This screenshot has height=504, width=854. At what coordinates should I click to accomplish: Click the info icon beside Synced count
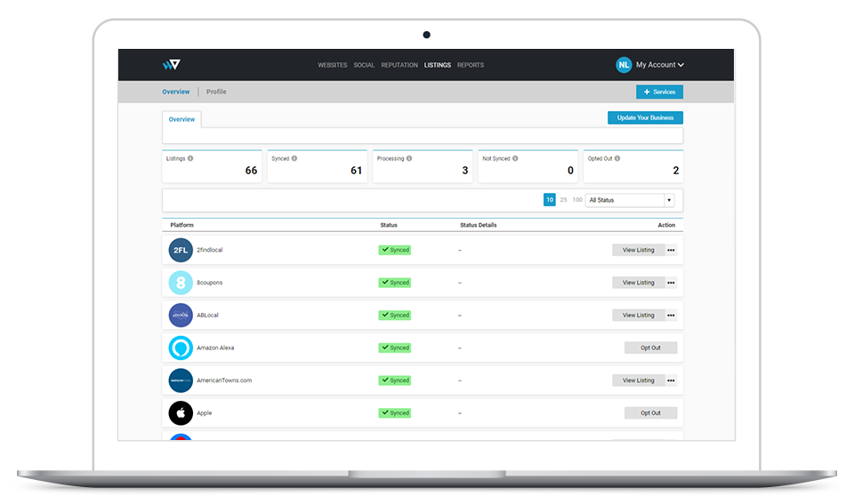[x=294, y=158]
